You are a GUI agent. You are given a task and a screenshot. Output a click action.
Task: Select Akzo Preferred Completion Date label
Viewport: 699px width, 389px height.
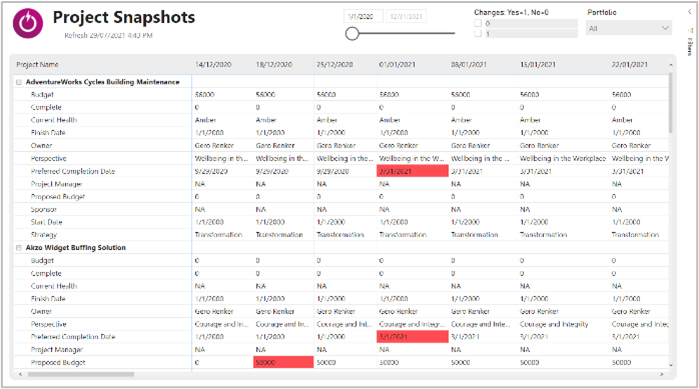[x=73, y=337]
